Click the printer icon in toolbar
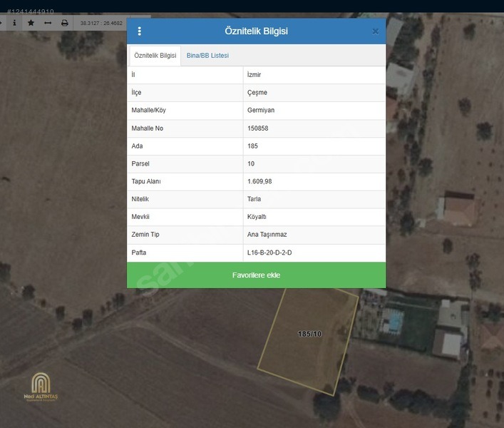Viewport: 504px width, 428px height. 65,23
